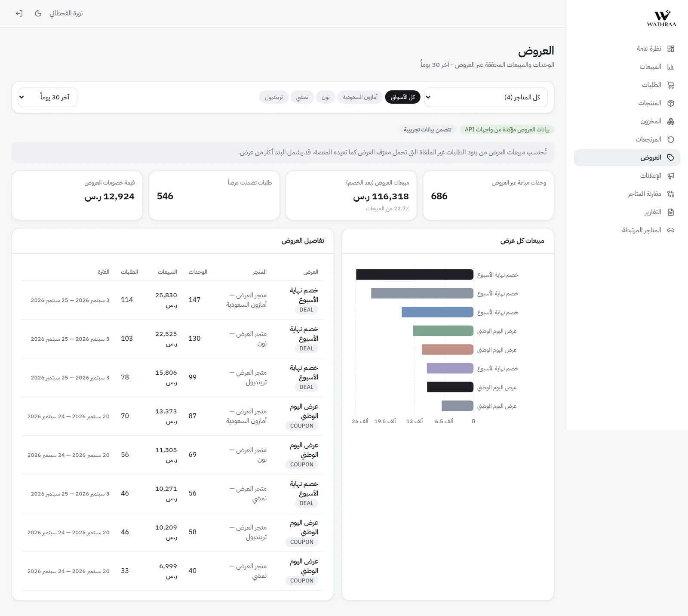
Task: Open مقارنة المتاجر sidebar link
Action: (x=627, y=194)
